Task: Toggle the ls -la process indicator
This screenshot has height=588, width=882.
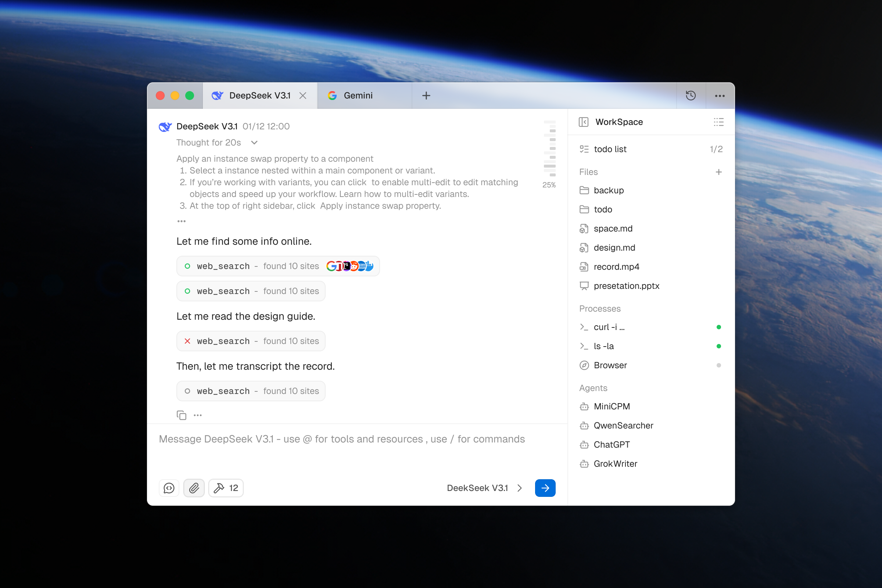Action: (718, 346)
